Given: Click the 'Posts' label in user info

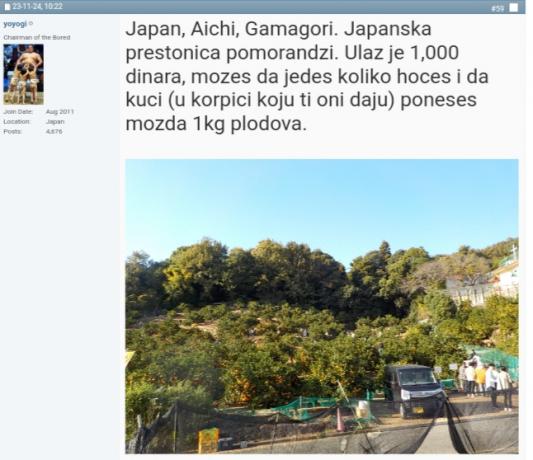Looking at the screenshot, I should [13, 131].
